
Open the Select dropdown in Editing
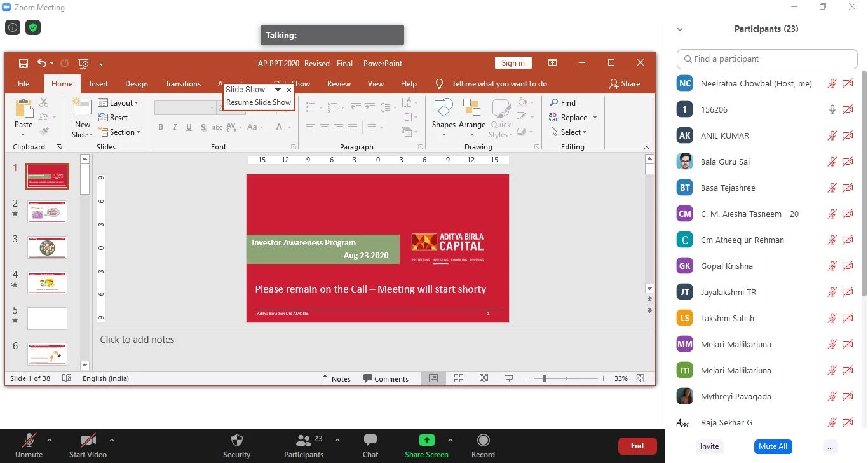point(568,132)
